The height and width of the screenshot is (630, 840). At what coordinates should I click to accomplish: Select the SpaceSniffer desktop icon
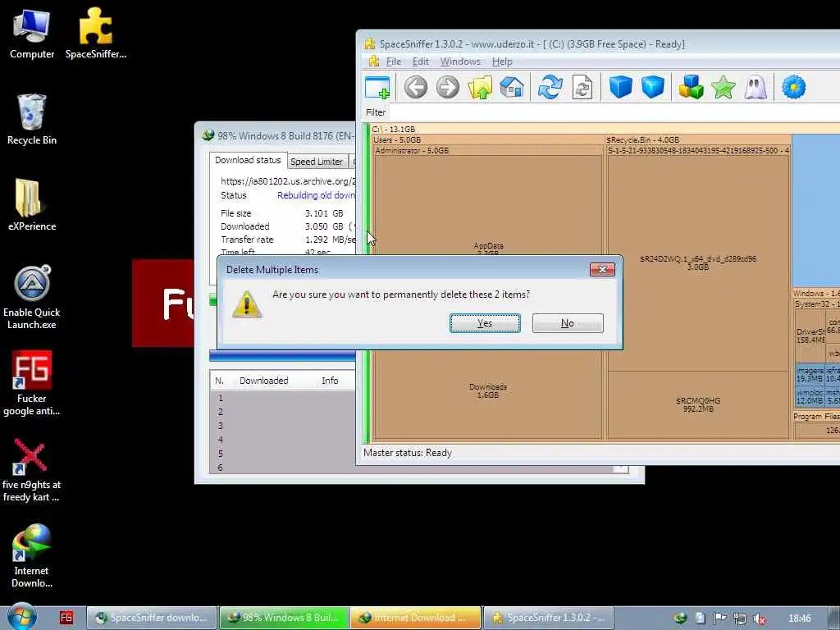point(96,34)
